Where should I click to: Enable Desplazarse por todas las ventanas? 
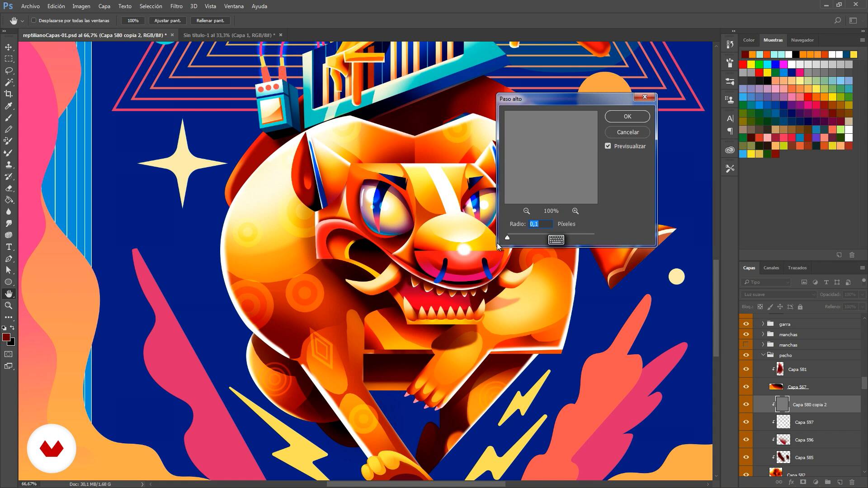[33, 20]
